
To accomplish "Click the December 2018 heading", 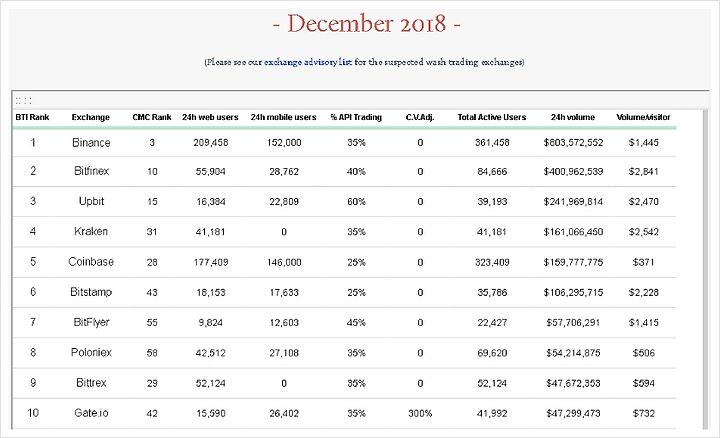I will click(366, 23).
